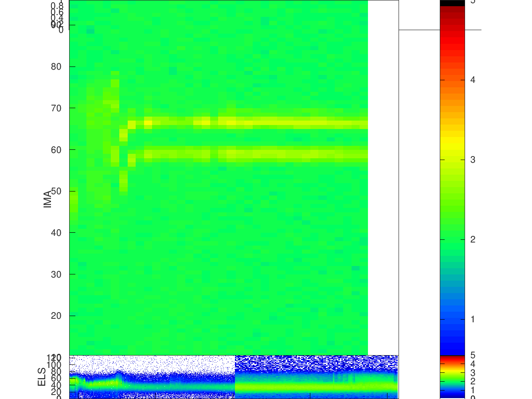Click the small ELS colorbar
Screen dimensions: 532x399
452,377
